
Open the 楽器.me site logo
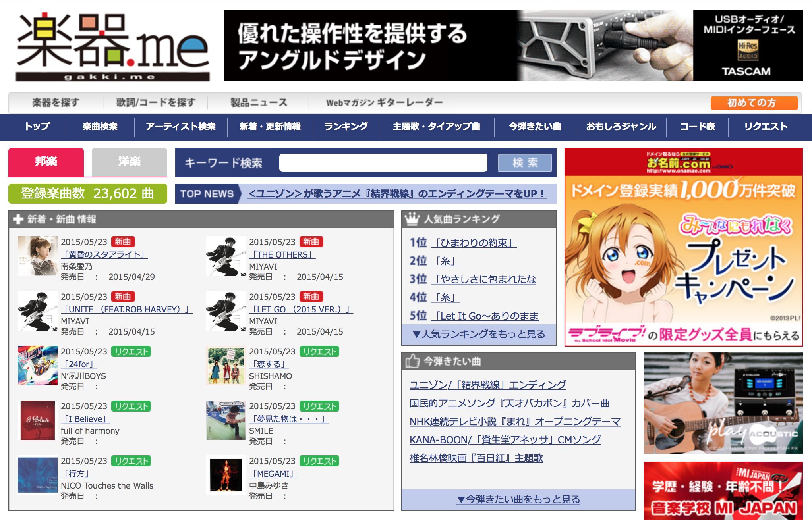coord(112,46)
